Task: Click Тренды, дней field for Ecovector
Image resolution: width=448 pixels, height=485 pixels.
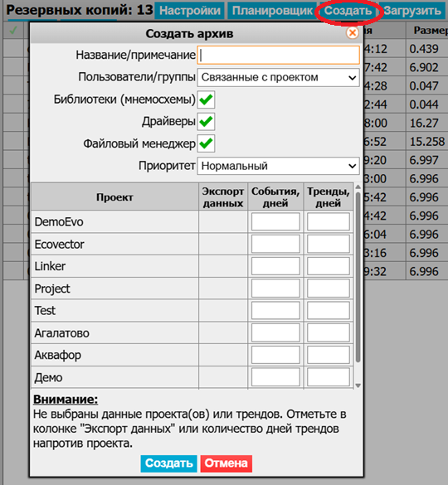Action: (x=329, y=244)
